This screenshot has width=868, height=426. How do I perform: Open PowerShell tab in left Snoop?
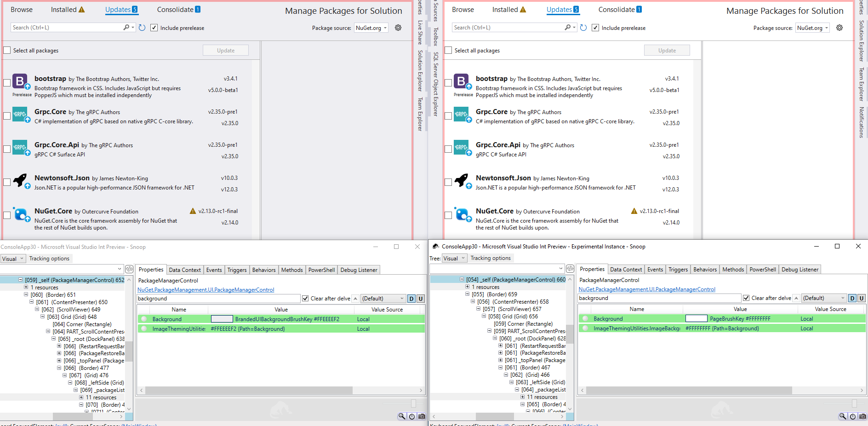(321, 270)
